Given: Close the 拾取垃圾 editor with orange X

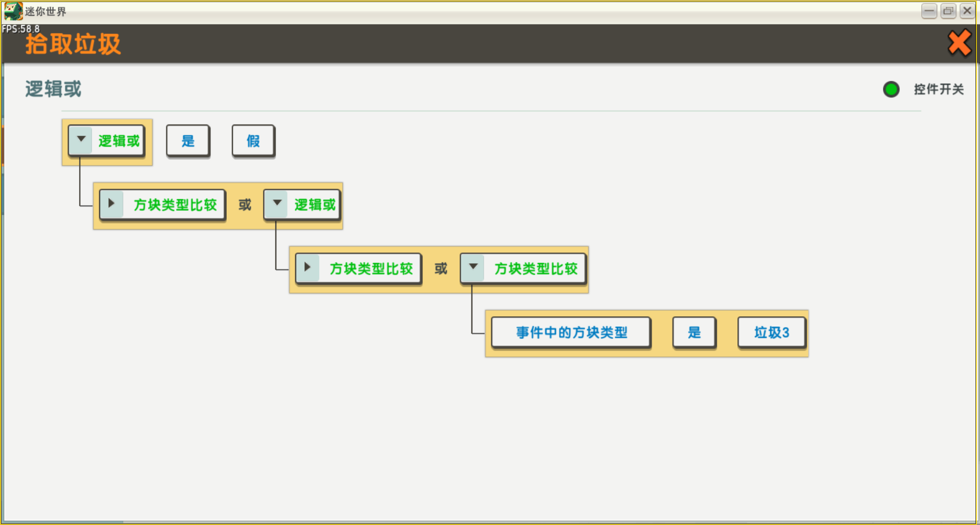Looking at the screenshot, I should point(959,43).
